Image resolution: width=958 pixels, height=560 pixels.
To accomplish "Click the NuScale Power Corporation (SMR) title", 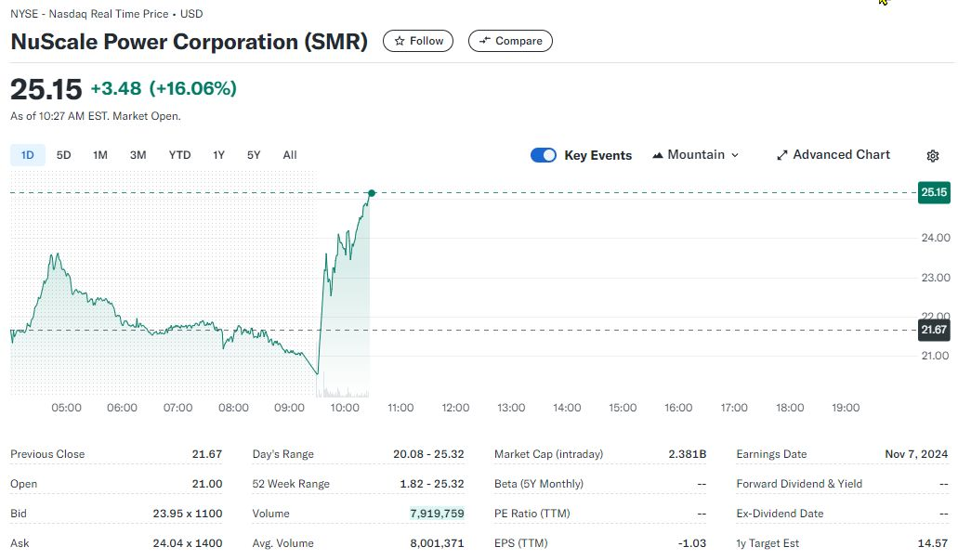I will (190, 42).
